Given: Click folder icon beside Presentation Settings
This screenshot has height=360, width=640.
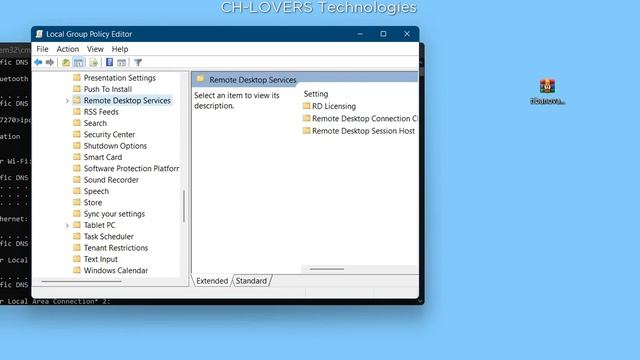Looking at the screenshot, I should [x=77, y=78].
